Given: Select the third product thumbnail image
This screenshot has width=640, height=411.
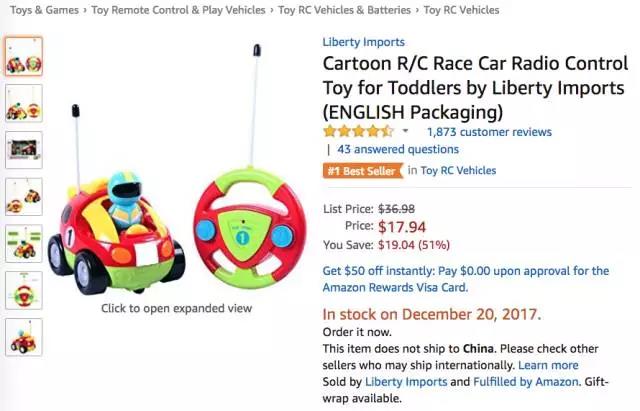Looking at the screenshot, I should pyautogui.click(x=24, y=150).
